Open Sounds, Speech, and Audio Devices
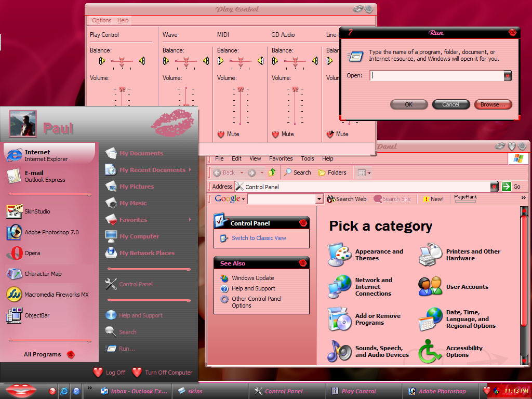532x399 pixels. tap(368, 352)
